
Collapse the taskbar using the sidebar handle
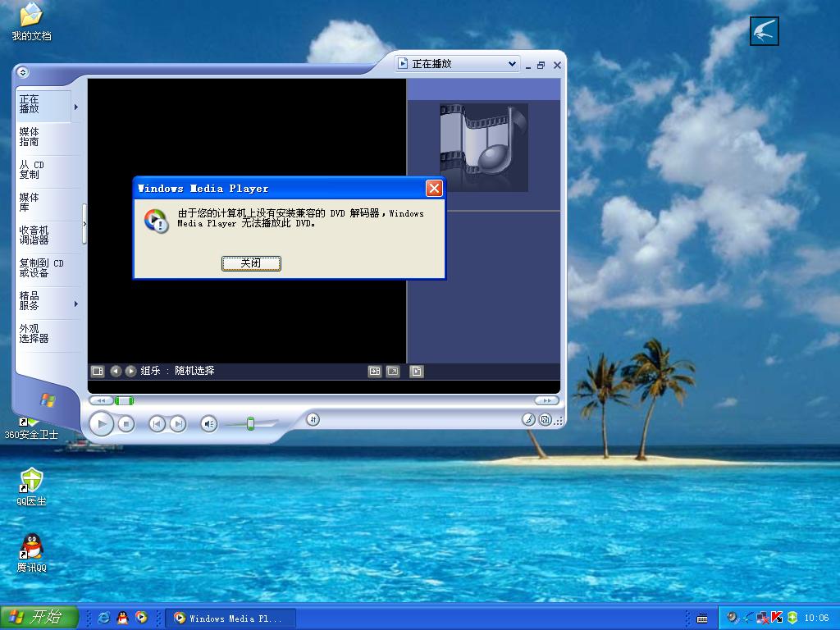coord(84,223)
